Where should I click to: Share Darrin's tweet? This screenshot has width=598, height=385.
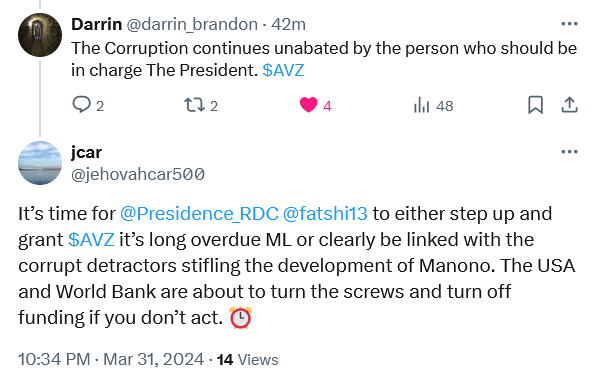pos(569,105)
